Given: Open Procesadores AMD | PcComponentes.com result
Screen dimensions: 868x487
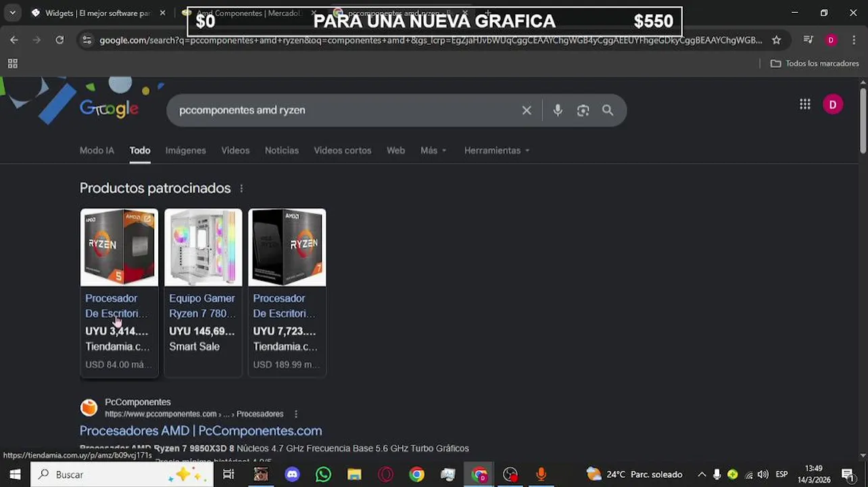Looking at the screenshot, I should point(201,431).
